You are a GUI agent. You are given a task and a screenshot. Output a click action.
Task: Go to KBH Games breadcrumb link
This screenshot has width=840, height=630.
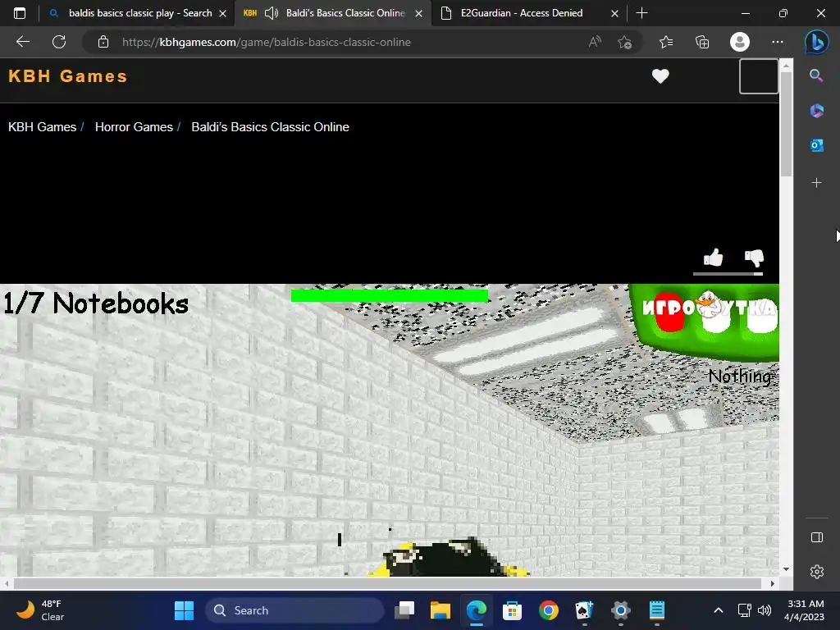[x=43, y=127]
